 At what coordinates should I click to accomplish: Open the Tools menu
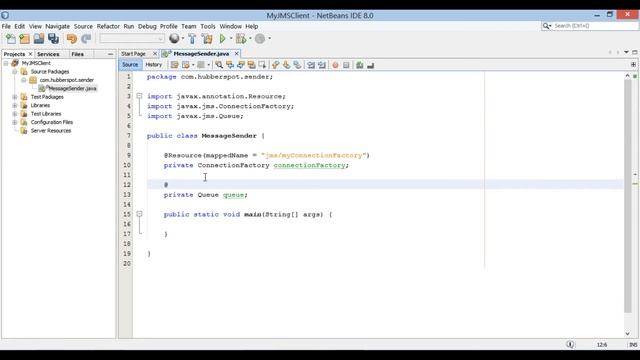pyautogui.click(x=208, y=26)
